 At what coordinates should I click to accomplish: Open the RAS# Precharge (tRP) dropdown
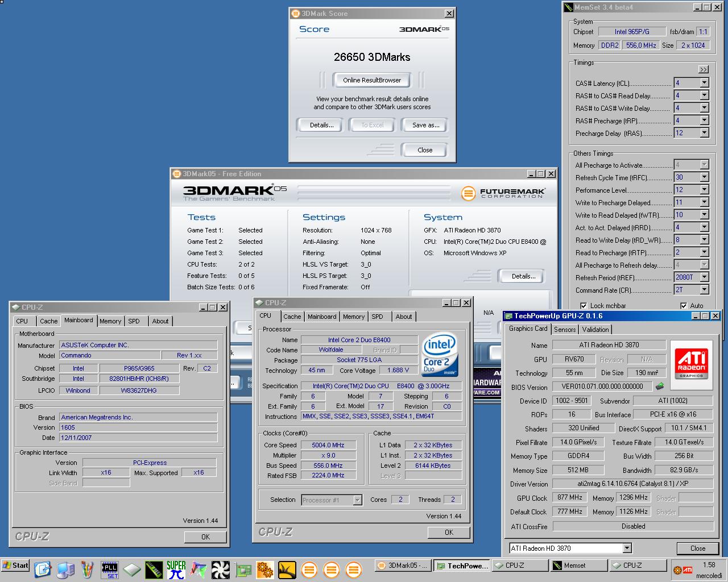pos(704,120)
